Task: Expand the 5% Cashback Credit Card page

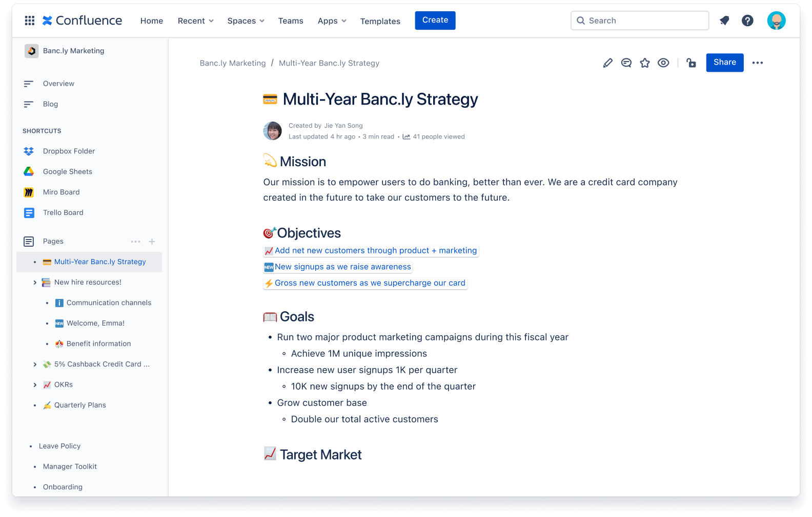Action: click(35, 365)
